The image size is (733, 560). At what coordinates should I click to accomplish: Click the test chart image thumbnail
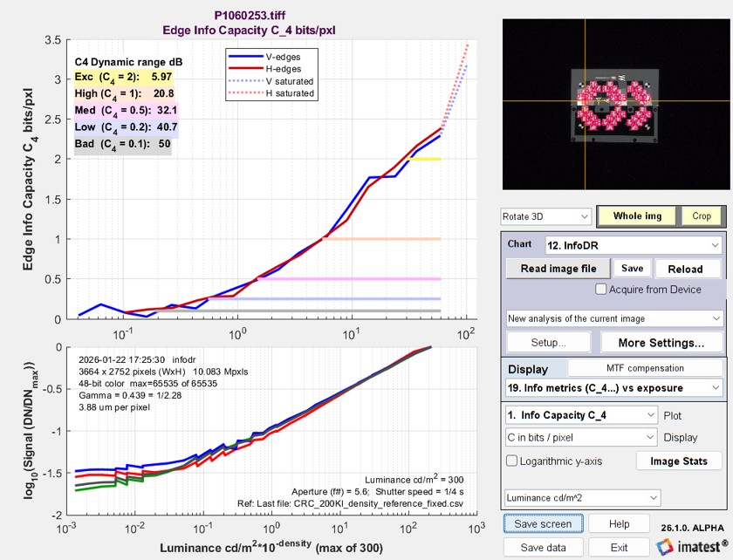click(x=615, y=104)
